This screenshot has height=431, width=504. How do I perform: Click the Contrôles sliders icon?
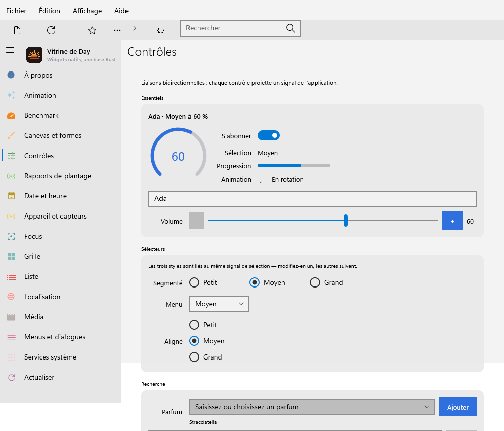[11, 156]
